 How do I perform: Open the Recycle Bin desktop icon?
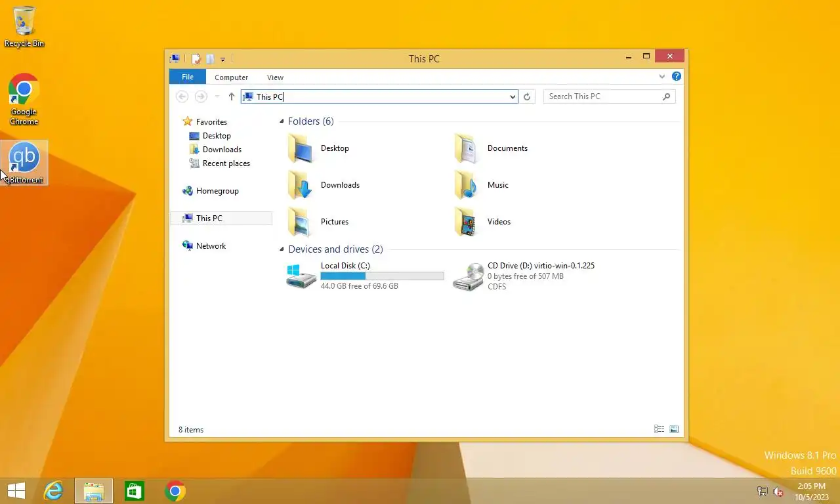pos(24,26)
